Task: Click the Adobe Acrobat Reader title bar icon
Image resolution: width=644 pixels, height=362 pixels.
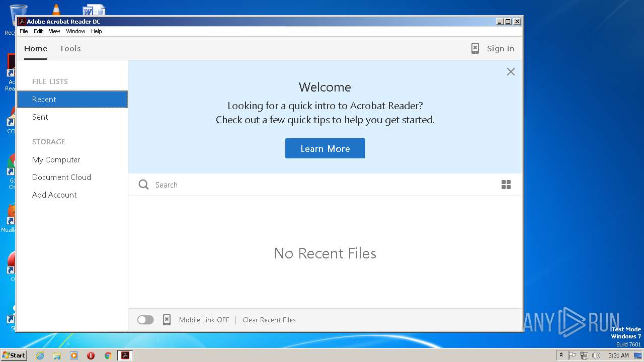Action: click(x=22, y=22)
